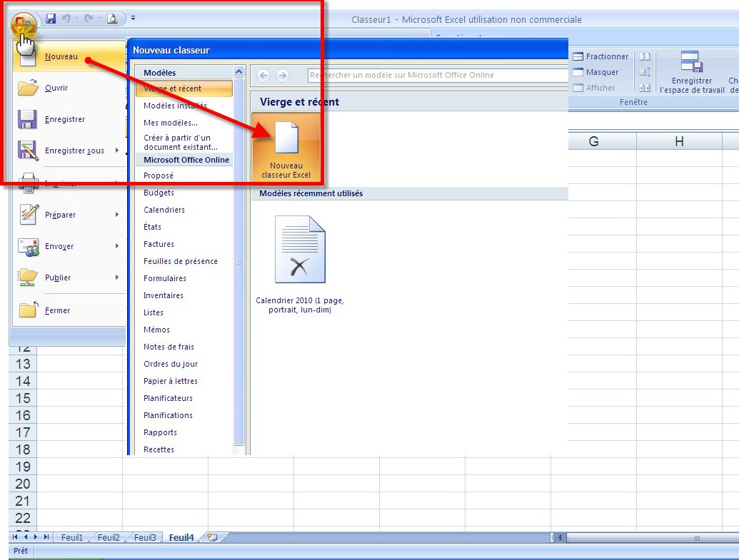The image size is (739, 560).
Task: Click the checklist icon beside Préparer
Action: click(x=29, y=215)
